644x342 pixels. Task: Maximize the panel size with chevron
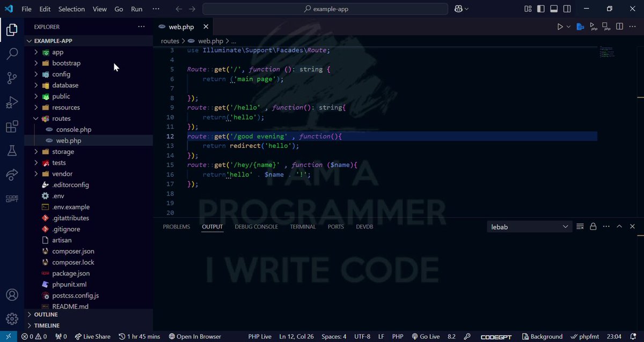[x=619, y=227]
